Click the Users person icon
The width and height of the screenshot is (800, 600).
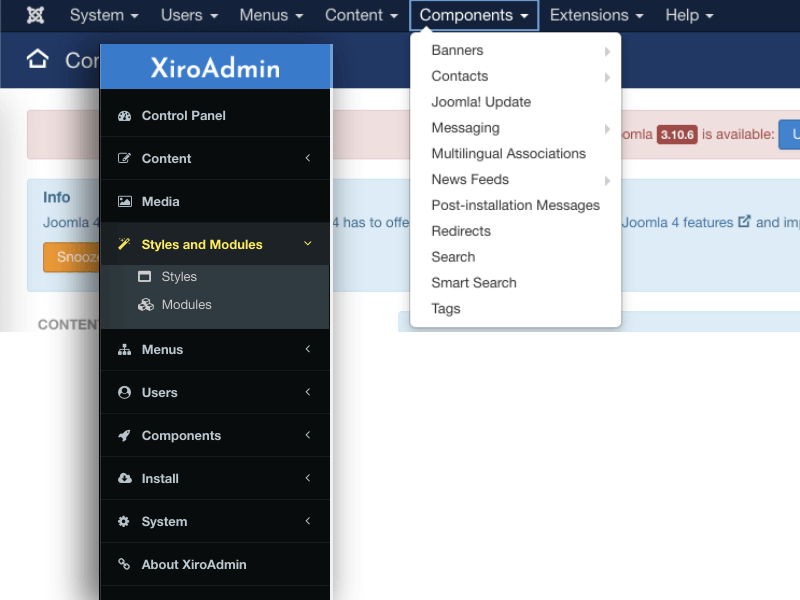(124, 392)
